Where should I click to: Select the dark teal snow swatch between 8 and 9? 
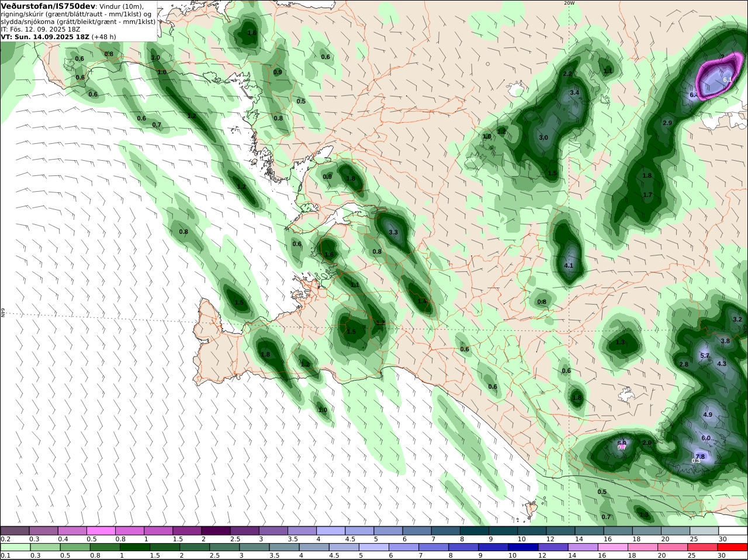pyautogui.click(x=475, y=531)
